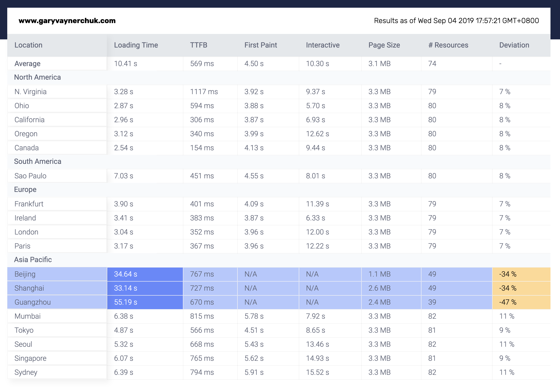560x392 pixels.
Task: Click the Shanghai row location name
Action: [29, 288]
